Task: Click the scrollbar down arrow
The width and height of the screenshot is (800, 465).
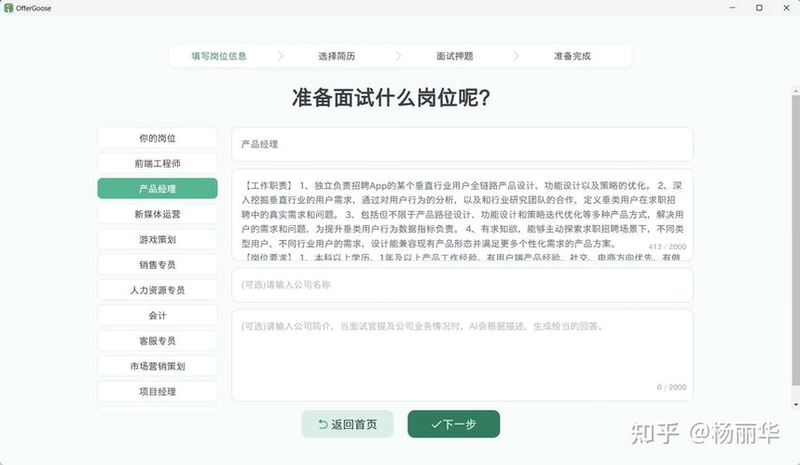Action: [x=796, y=405]
